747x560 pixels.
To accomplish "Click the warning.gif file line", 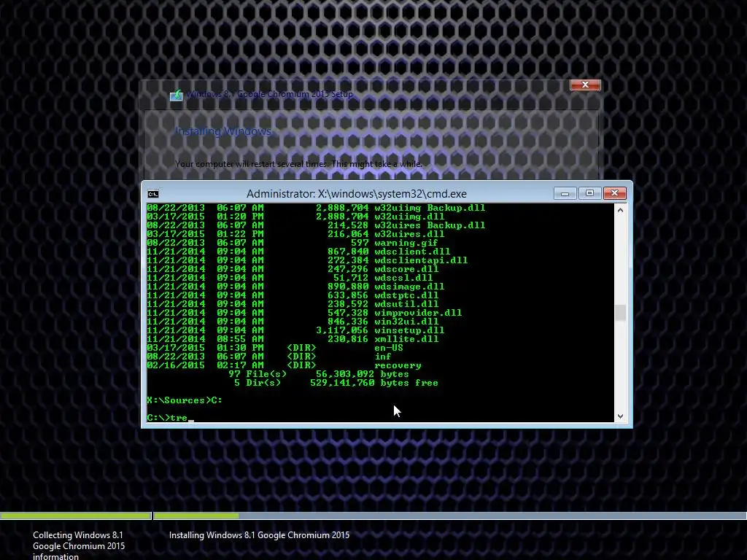I will point(292,243).
